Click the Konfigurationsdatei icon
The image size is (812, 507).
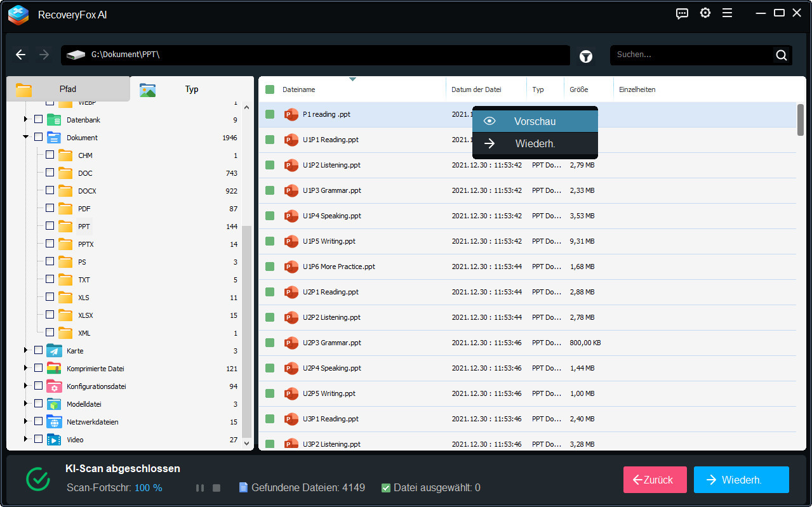point(54,386)
